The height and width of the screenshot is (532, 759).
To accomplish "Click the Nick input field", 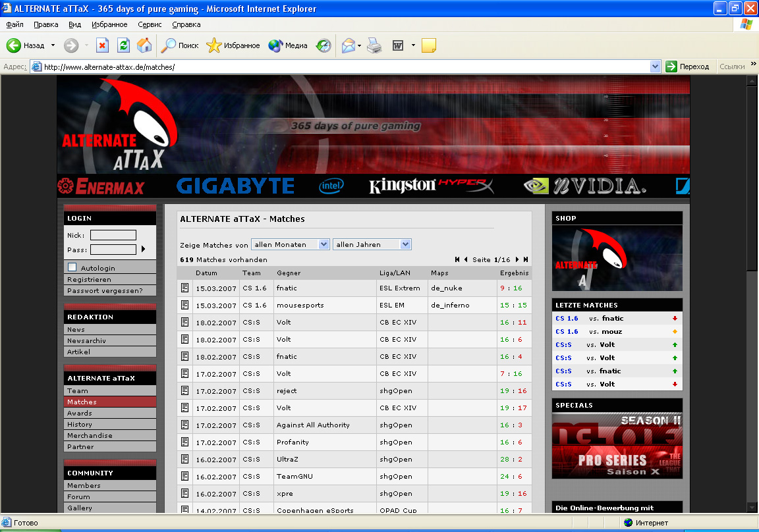I will (113, 235).
